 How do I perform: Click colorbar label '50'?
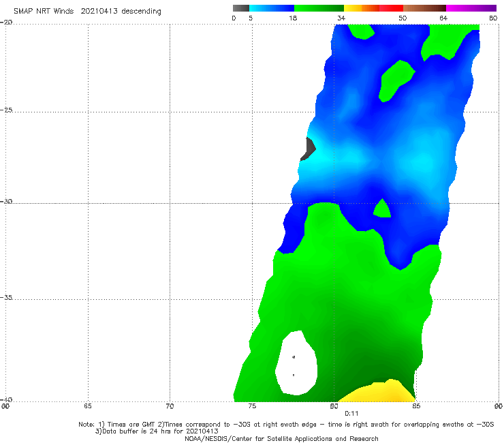click(403, 18)
